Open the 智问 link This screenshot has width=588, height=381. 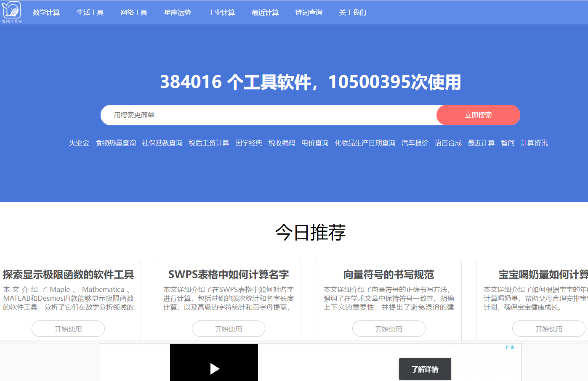pos(508,143)
